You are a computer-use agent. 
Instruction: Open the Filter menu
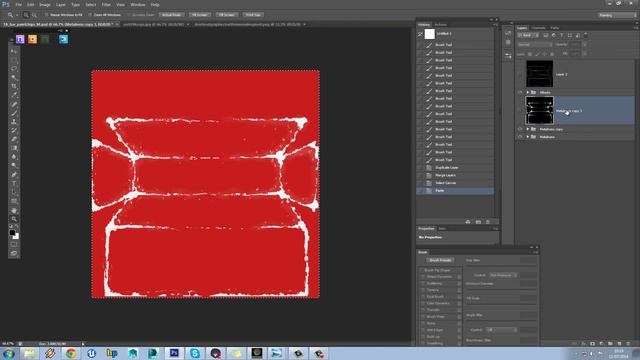click(x=106, y=4)
